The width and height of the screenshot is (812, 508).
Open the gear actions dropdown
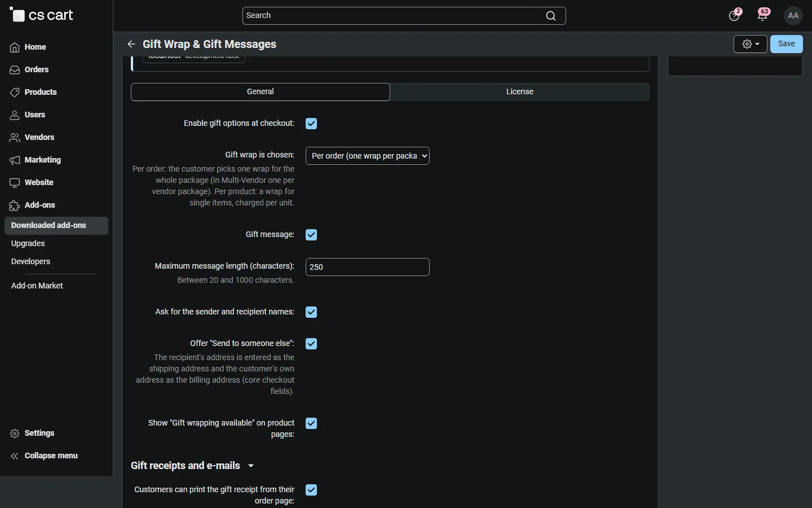pyautogui.click(x=751, y=44)
